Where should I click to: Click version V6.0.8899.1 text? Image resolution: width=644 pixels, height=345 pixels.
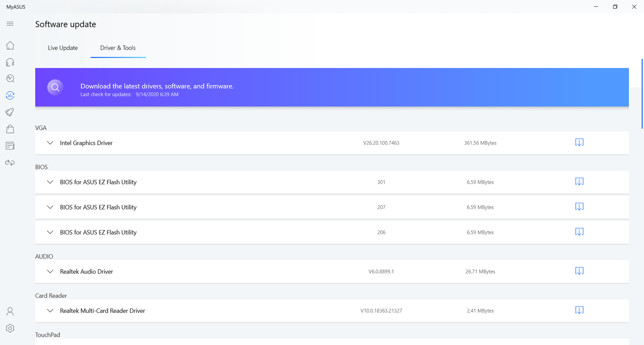[381, 271]
